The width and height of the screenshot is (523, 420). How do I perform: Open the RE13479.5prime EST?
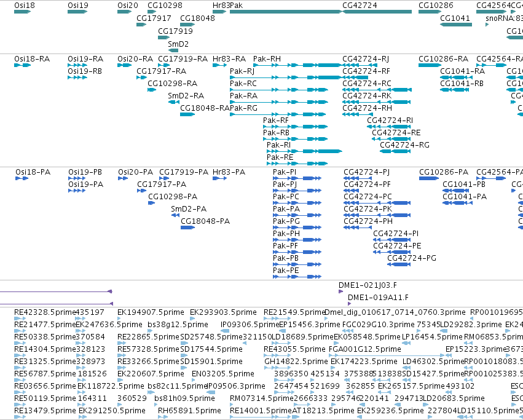[x=20, y=417]
